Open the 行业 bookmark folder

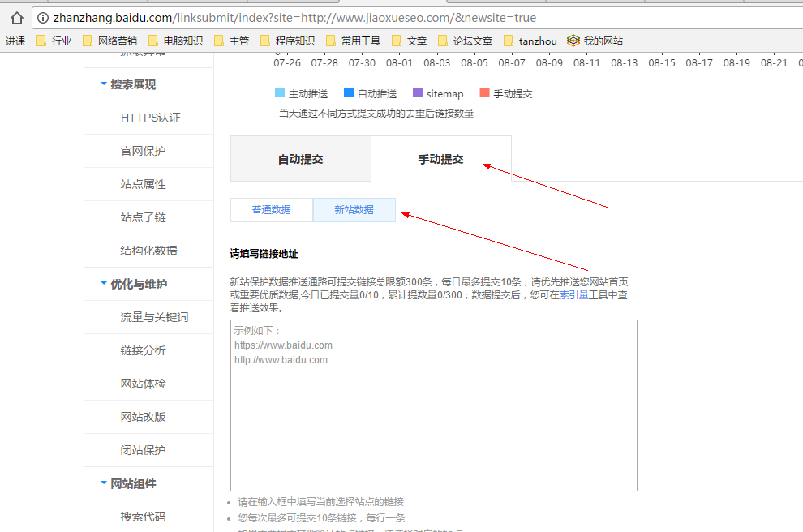(54, 41)
